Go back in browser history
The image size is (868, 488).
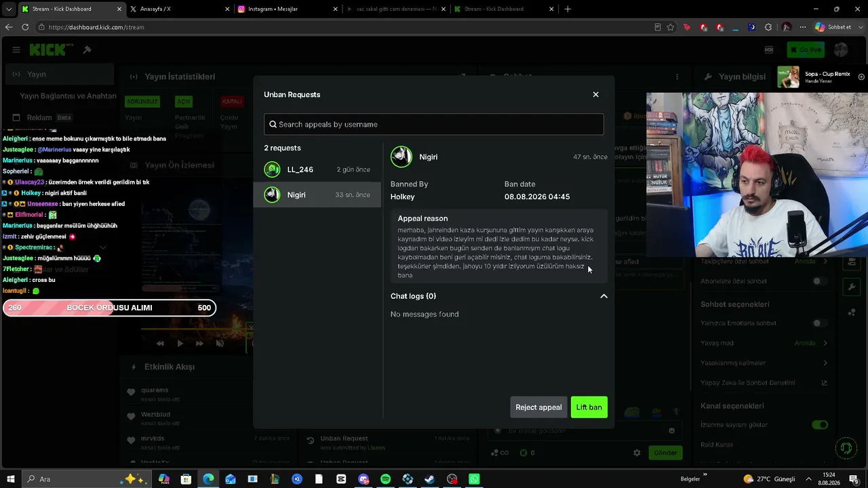click(x=9, y=27)
